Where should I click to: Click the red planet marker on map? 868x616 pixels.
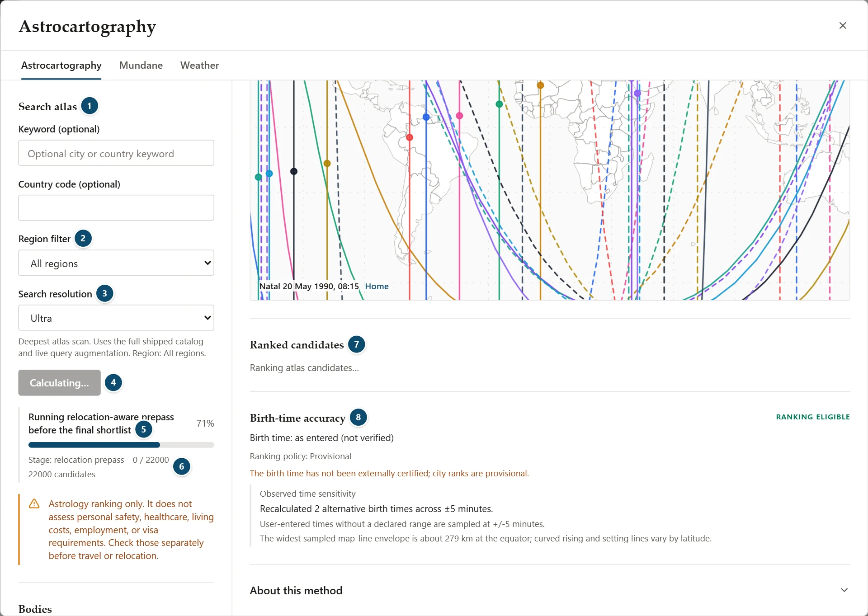point(410,137)
